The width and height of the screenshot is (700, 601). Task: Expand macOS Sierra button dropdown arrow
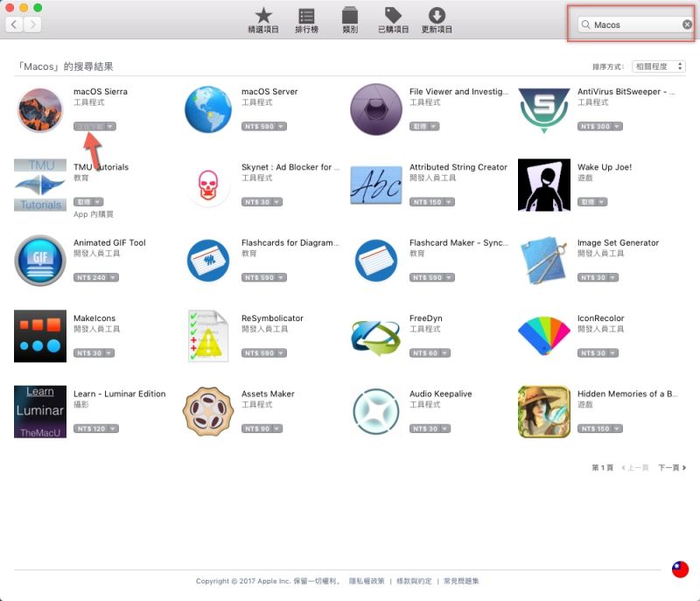111,126
